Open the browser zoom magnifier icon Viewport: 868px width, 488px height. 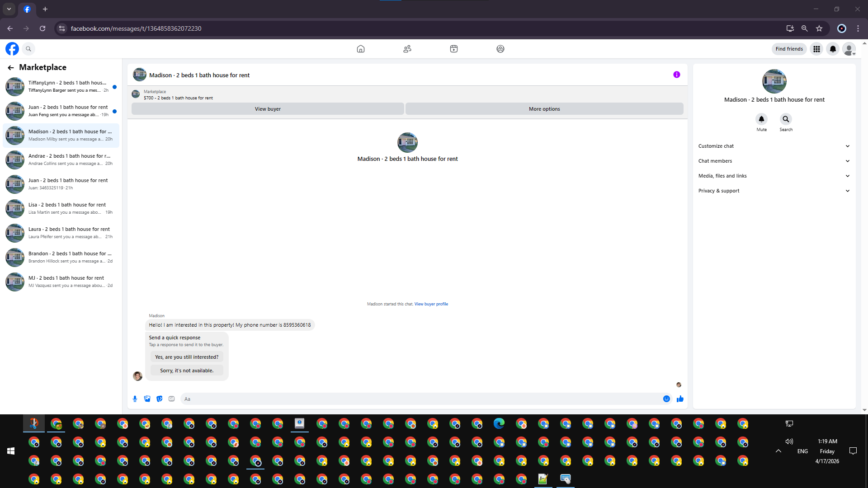tap(805, 28)
